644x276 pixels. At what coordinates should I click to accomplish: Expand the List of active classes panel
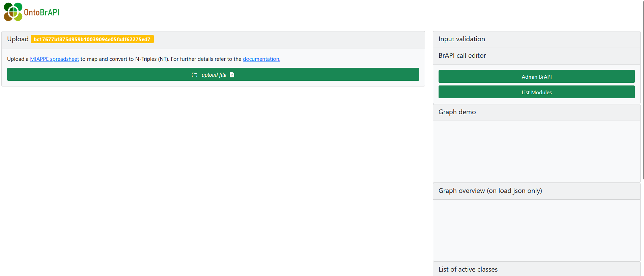pos(536,269)
